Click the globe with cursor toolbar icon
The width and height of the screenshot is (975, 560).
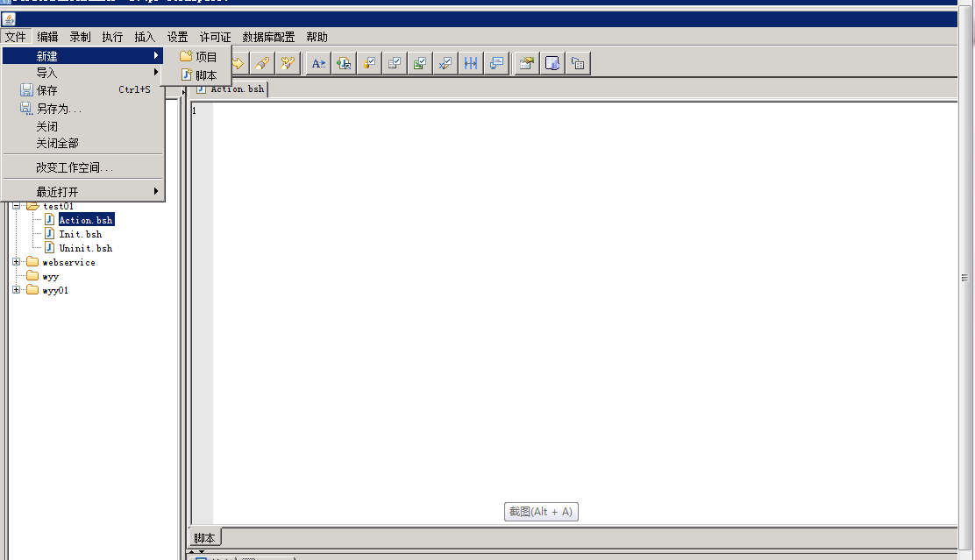[344, 63]
